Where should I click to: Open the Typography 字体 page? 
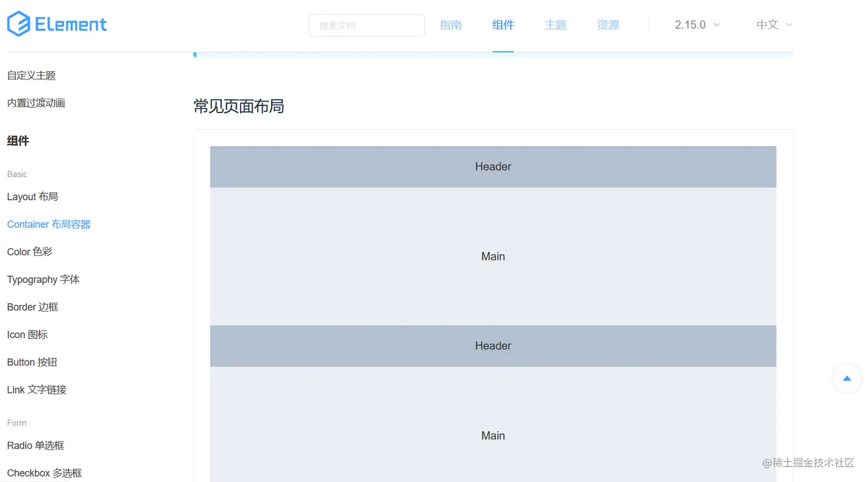pos(44,279)
